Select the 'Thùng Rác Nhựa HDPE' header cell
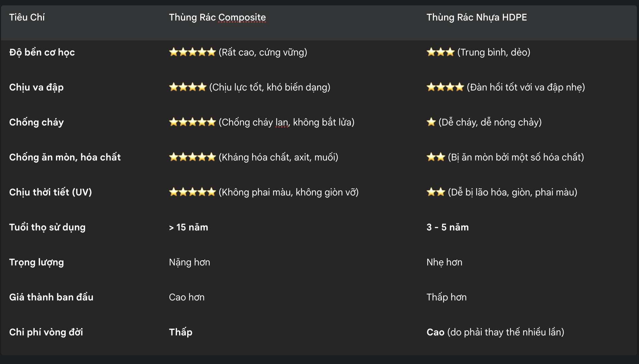 point(477,17)
